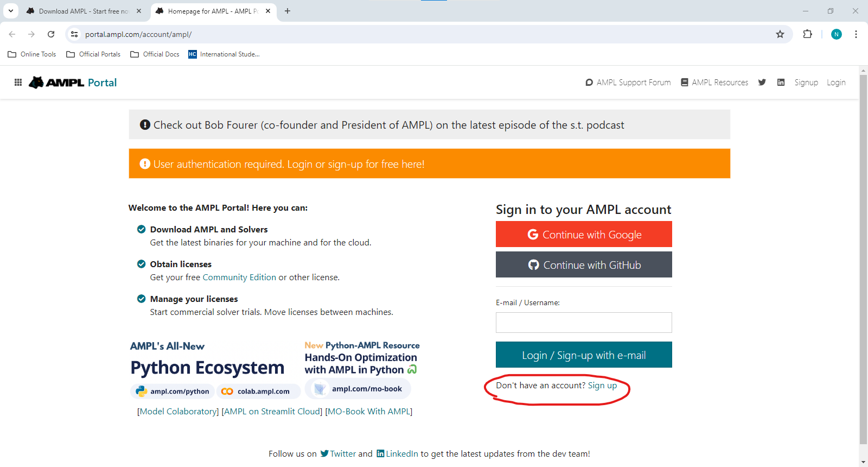
Task: Click Signup in the header
Action: click(x=806, y=83)
